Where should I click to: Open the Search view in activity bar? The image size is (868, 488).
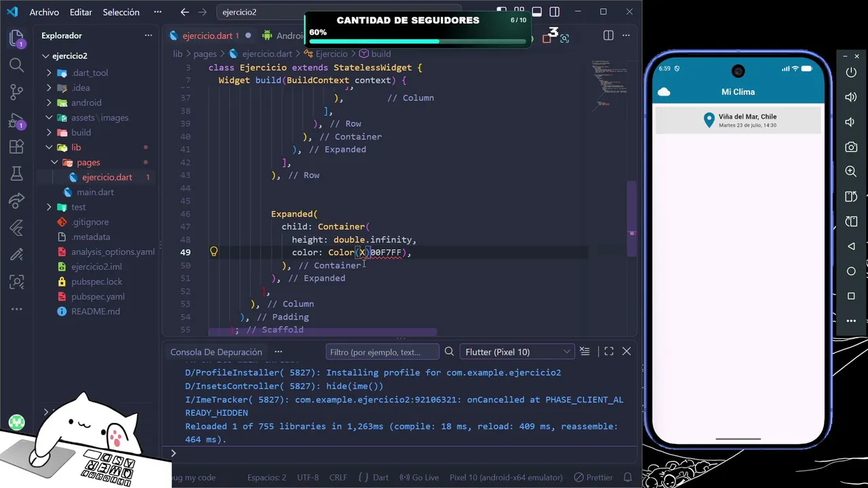17,65
